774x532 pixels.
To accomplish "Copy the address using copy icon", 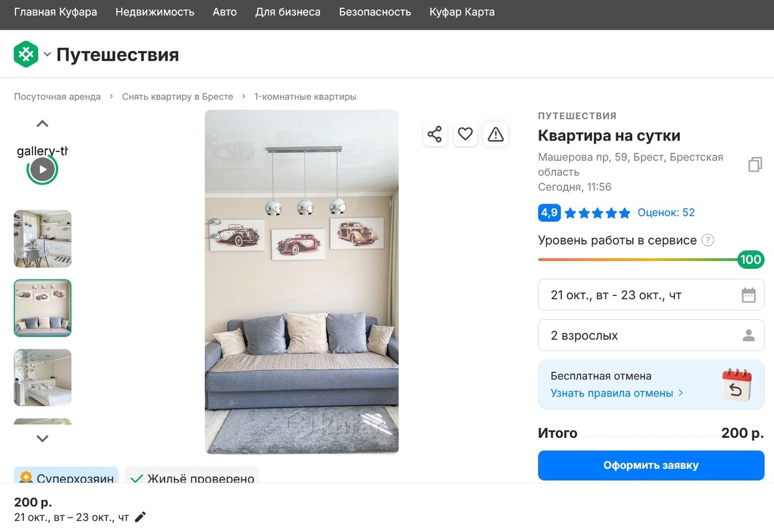I will tap(755, 164).
